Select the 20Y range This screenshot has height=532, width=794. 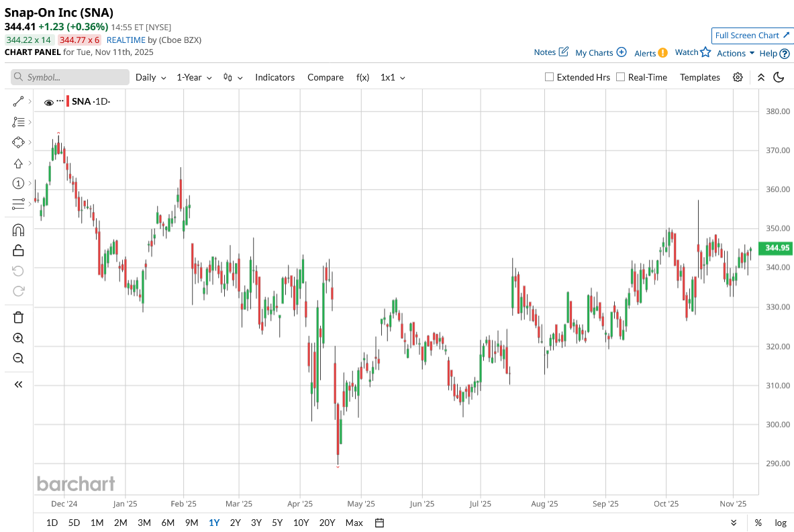click(327, 523)
